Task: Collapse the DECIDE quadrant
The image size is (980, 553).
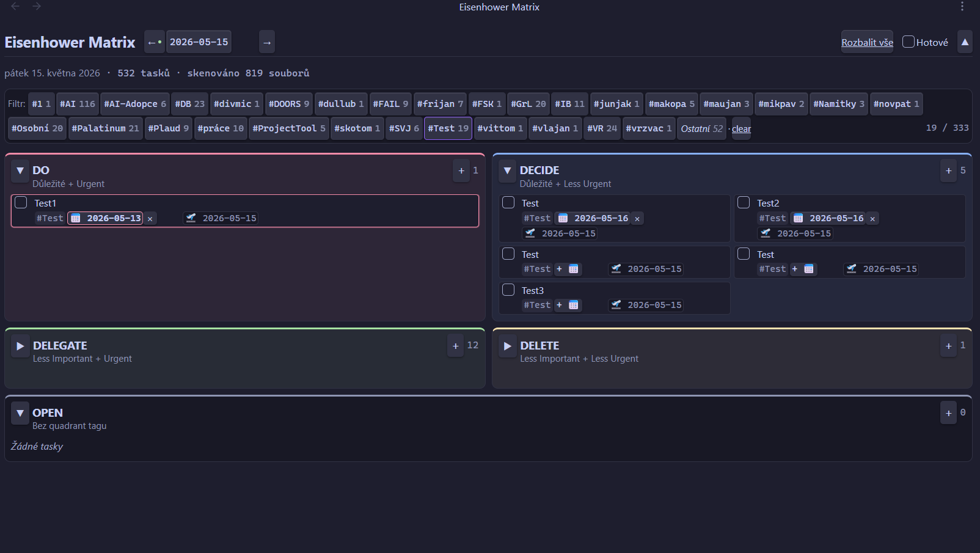Action: click(x=507, y=171)
